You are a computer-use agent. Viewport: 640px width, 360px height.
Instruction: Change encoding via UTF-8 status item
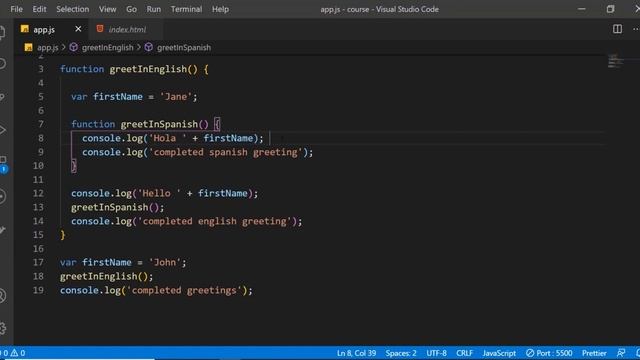(436, 353)
